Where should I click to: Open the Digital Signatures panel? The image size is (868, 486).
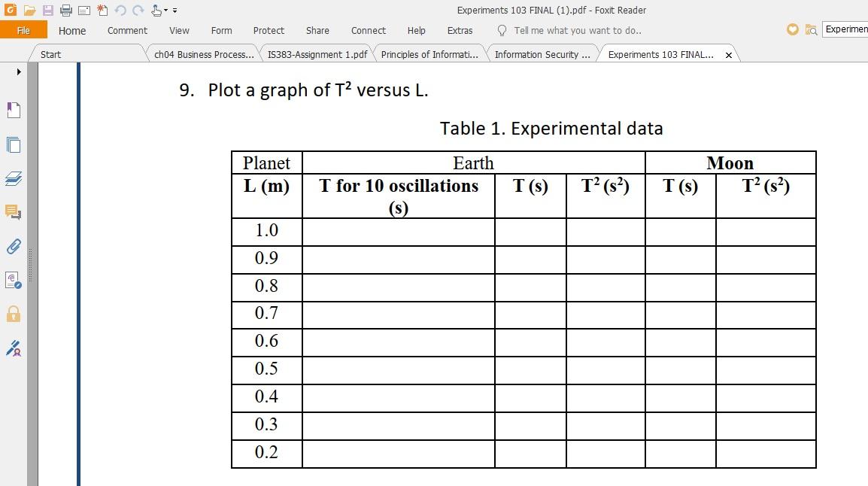[14, 280]
